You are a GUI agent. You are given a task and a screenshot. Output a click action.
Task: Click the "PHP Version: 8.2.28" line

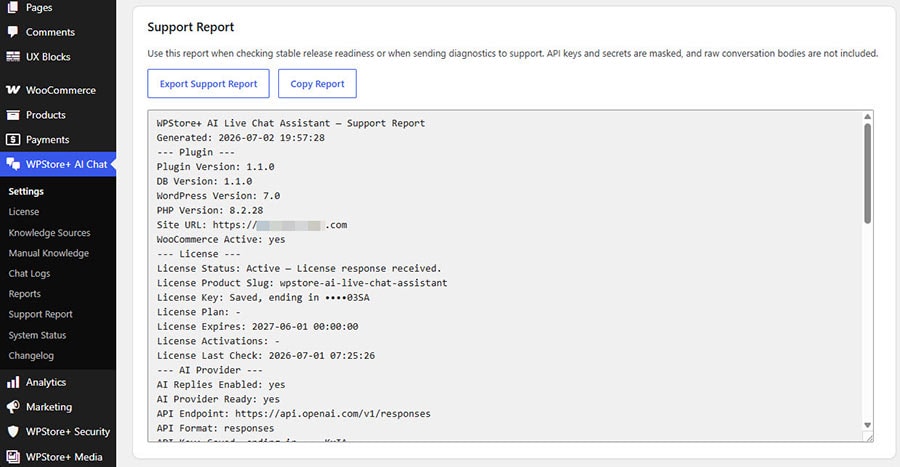click(210, 210)
